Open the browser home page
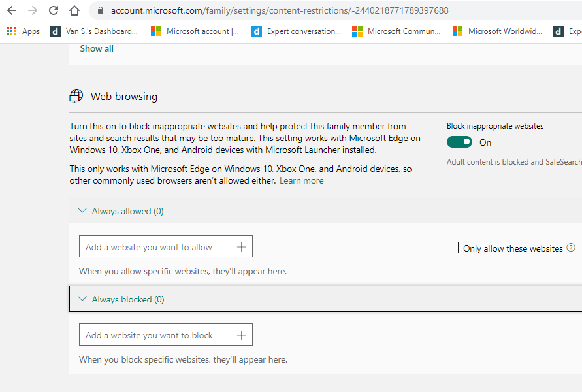Screen dimensions: 582x392 coord(74,10)
